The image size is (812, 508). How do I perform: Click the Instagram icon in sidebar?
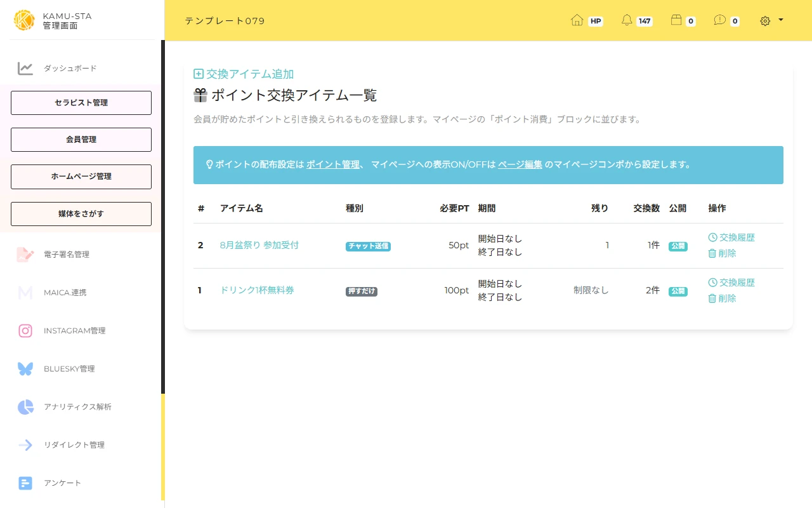tap(25, 331)
